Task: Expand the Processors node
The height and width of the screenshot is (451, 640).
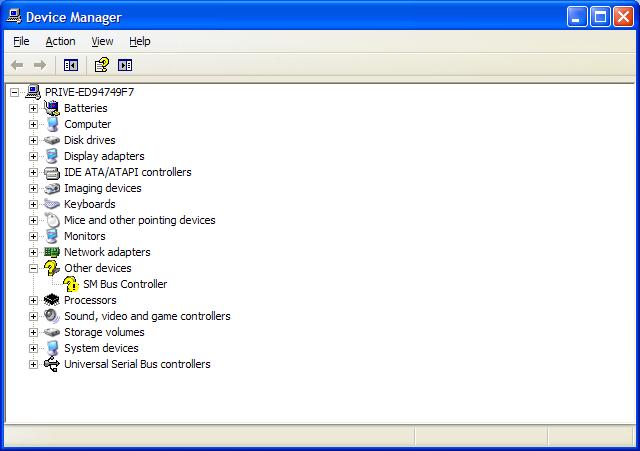Action: (33, 300)
